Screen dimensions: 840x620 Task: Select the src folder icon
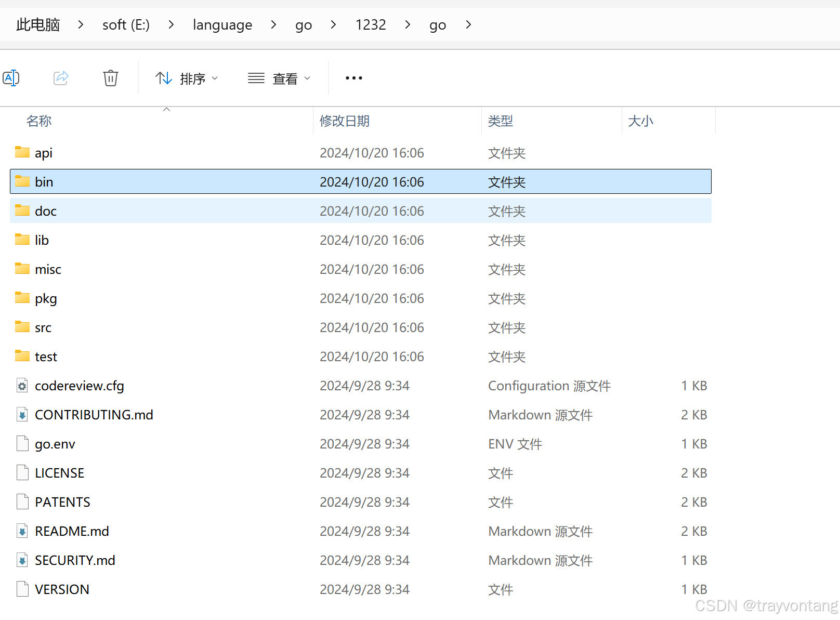point(22,326)
